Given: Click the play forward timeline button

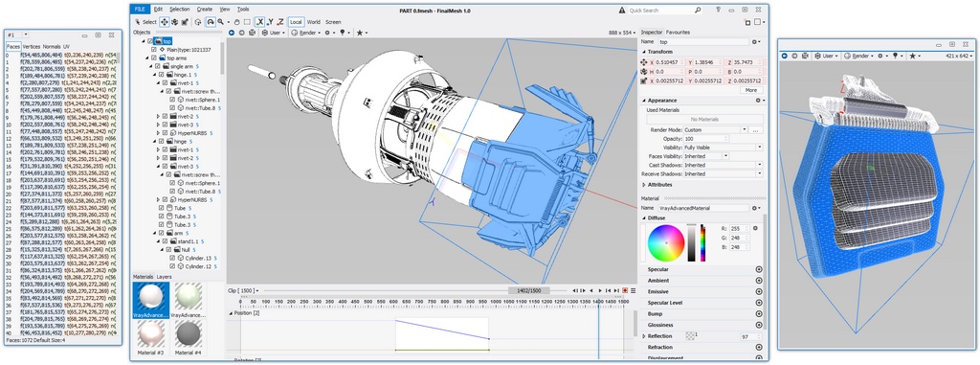Looking at the screenshot, I should pyautogui.click(x=600, y=290).
